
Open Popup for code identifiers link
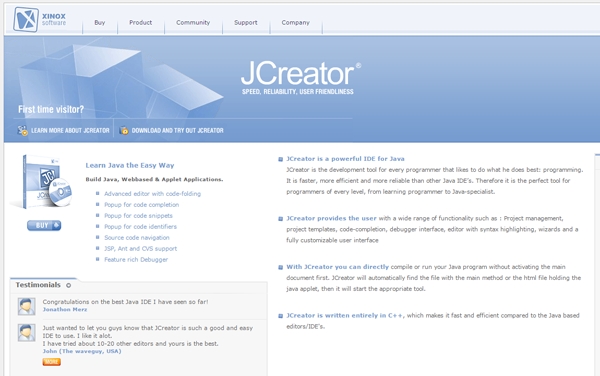point(140,226)
